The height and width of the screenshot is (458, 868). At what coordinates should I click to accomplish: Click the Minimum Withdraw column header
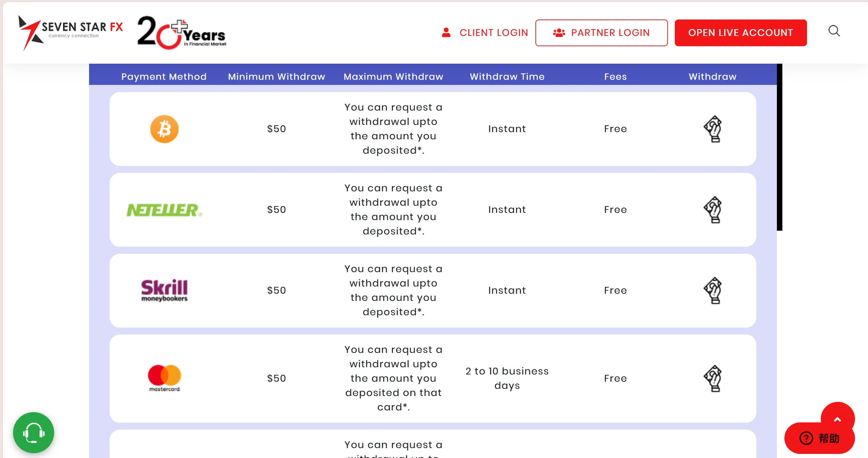pos(276,77)
